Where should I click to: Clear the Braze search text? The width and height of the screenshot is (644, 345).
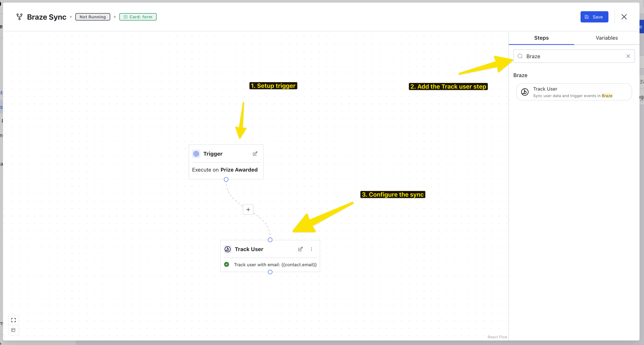[628, 56]
